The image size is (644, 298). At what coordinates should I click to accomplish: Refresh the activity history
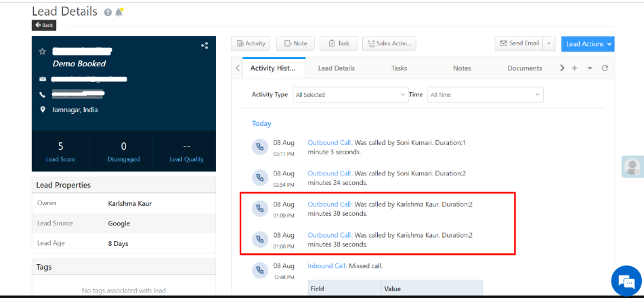pyautogui.click(x=605, y=68)
